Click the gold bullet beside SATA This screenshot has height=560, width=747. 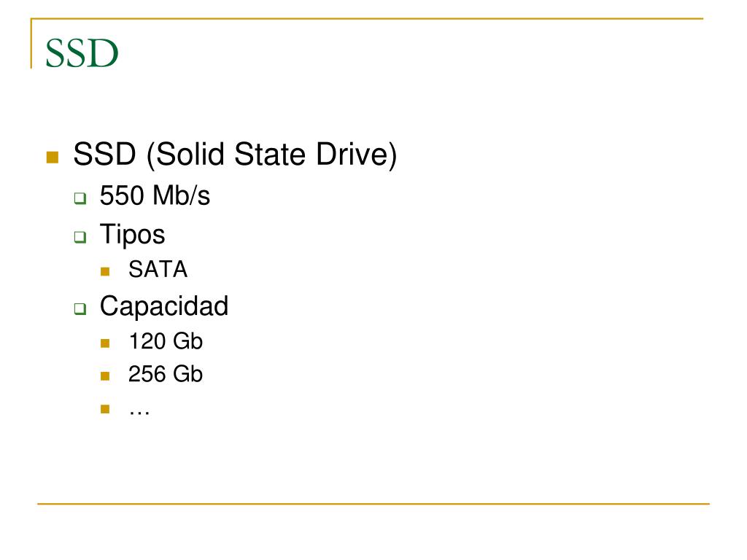(x=105, y=272)
